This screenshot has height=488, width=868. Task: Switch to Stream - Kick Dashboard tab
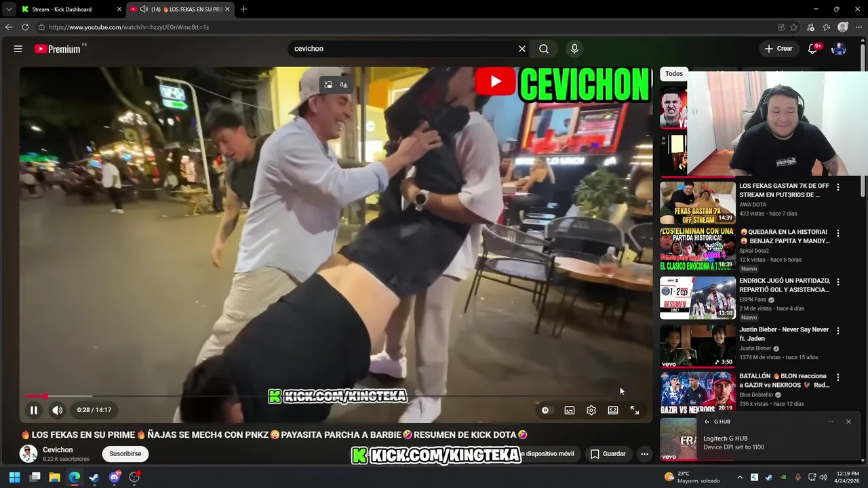[62, 9]
